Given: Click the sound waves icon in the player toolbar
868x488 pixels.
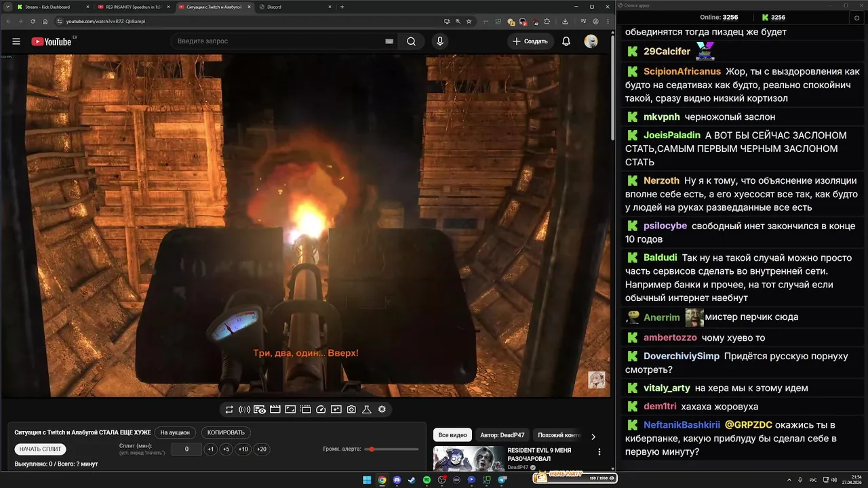Looking at the screenshot, I should [244, 409].
